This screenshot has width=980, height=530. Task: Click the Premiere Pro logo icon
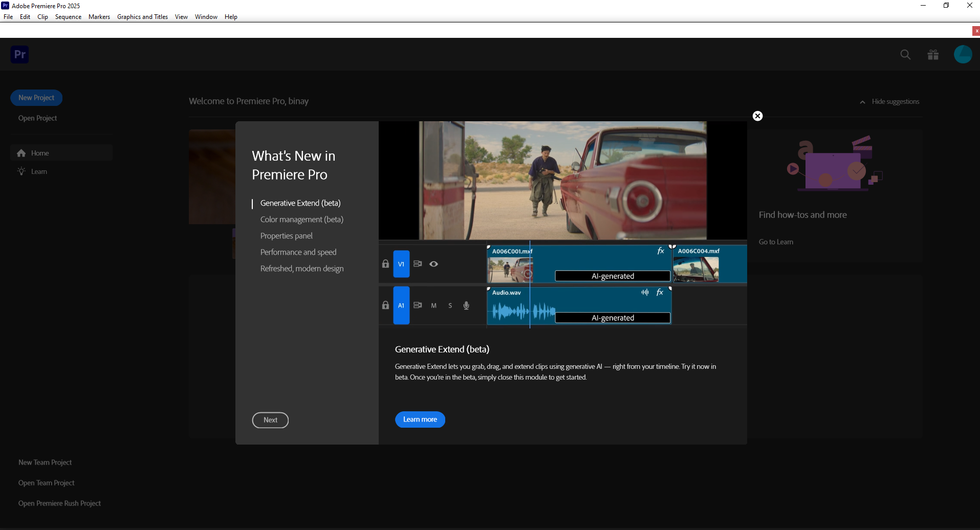pos(19,54)
